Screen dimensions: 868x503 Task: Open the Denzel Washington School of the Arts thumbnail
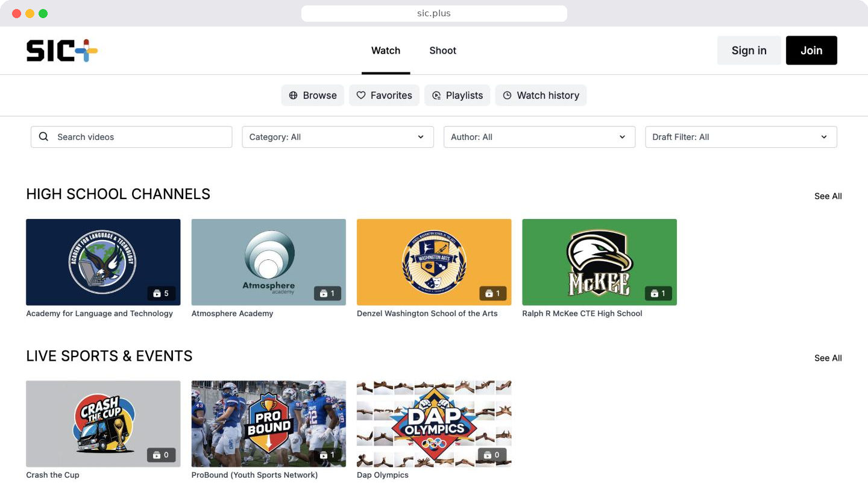[434, 262]
